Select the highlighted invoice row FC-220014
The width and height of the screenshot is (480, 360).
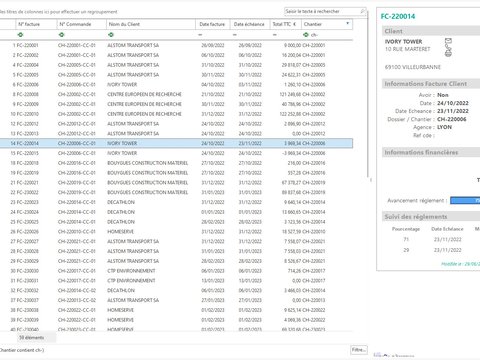pos(176,143)
